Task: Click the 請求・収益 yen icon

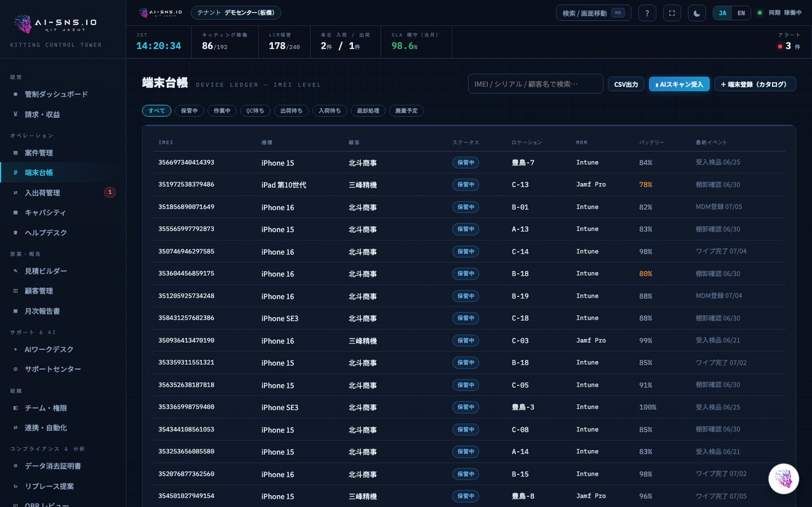Action: [15, 114]
